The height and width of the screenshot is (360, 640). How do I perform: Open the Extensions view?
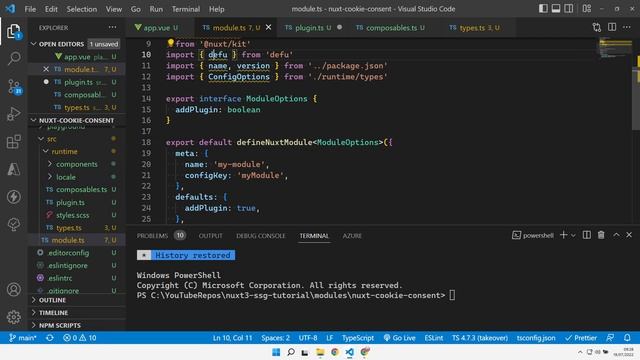click(x=14, y=142)
